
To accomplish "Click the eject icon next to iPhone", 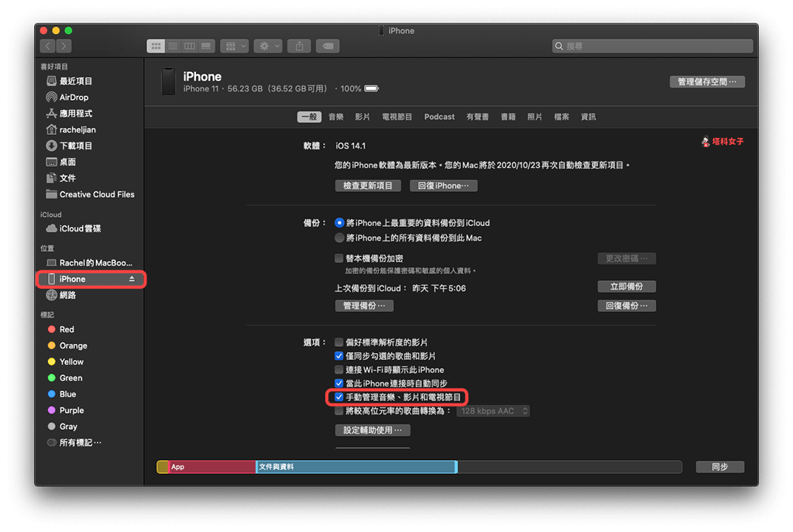I will click(x=132, y=279).
